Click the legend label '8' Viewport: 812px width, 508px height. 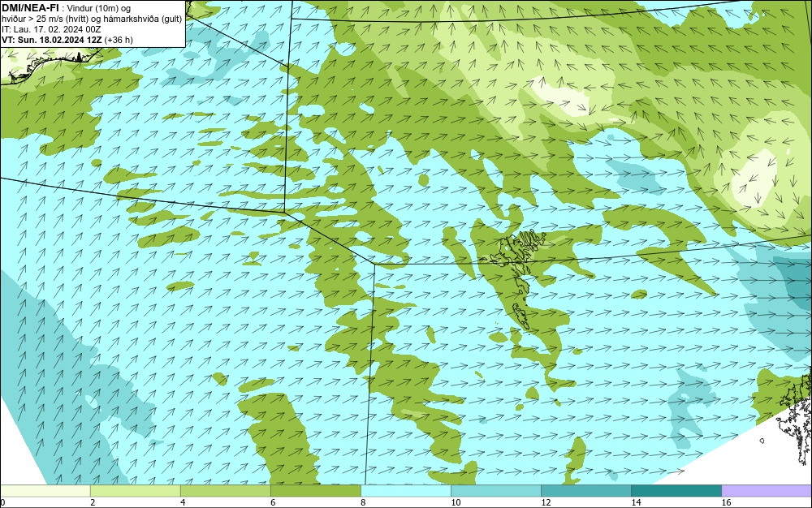pos(363,502)
